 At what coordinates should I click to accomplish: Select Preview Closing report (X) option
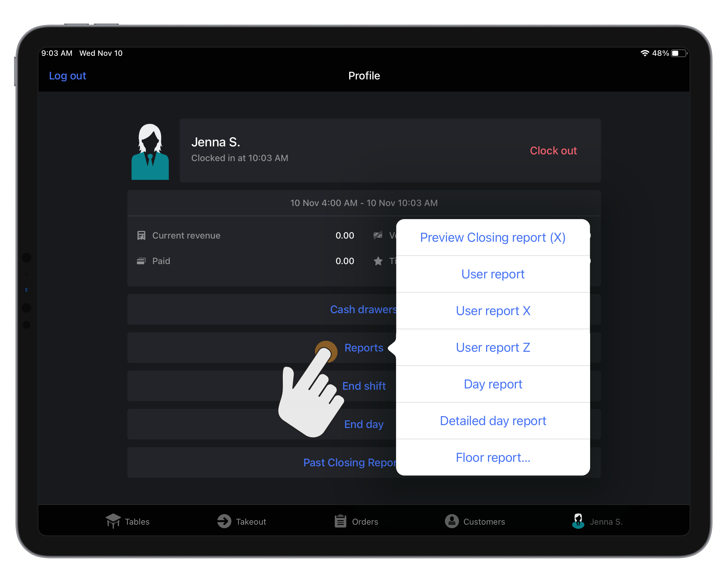click(493, 237)
